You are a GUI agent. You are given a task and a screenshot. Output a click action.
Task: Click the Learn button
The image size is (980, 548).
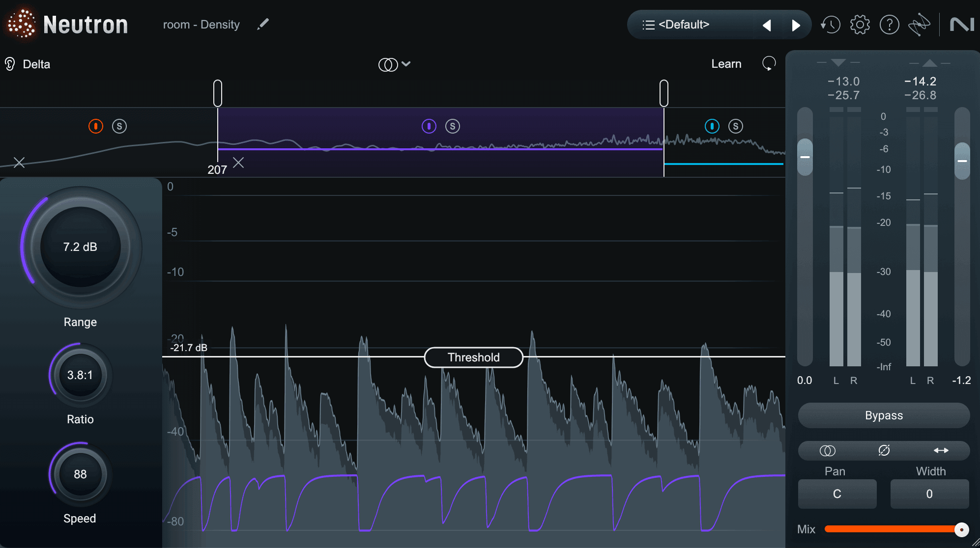coord(726,64)
